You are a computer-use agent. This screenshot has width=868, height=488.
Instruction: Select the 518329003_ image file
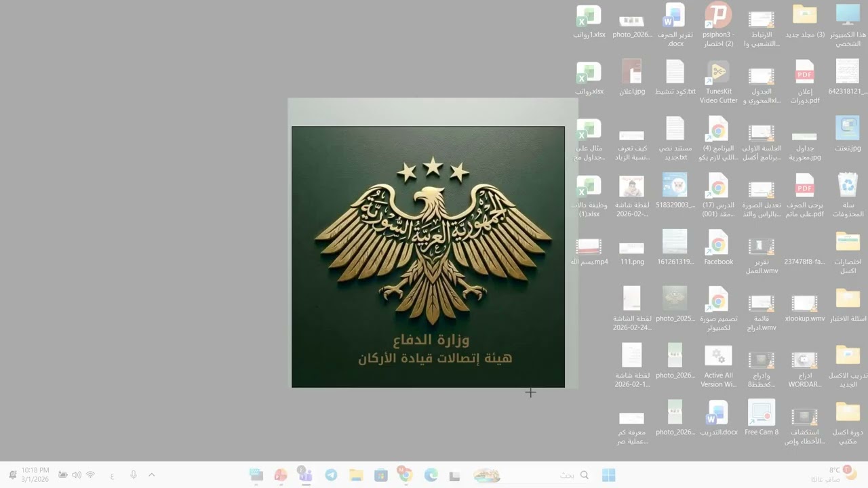click(x=675, y=191)
